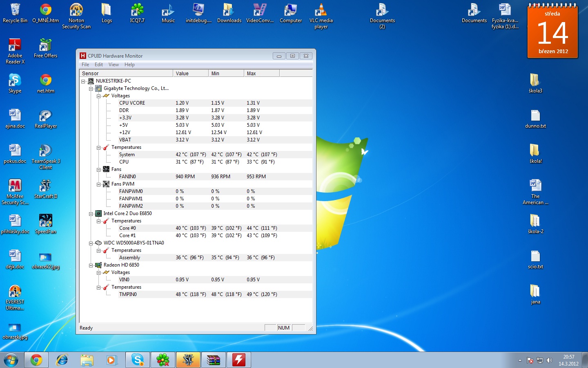Open McAfee Security Scan icon
This screenshot has height=368, width=588.
click(15, 192)
